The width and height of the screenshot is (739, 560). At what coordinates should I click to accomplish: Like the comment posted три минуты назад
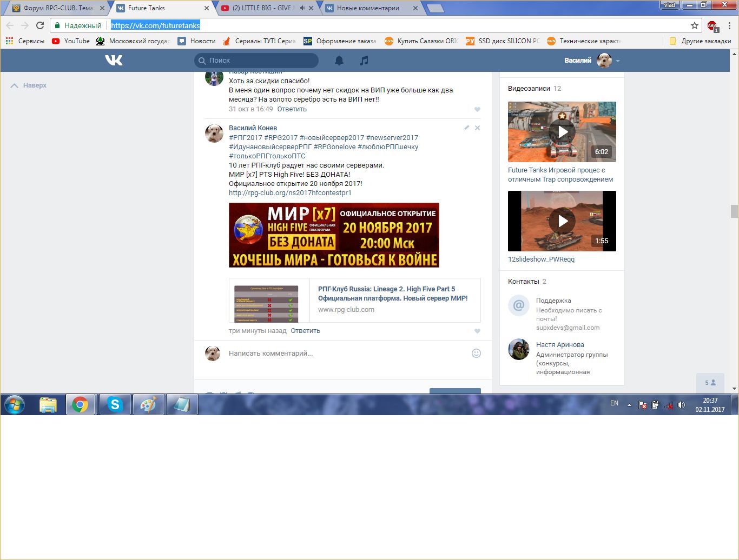point(477,331)
